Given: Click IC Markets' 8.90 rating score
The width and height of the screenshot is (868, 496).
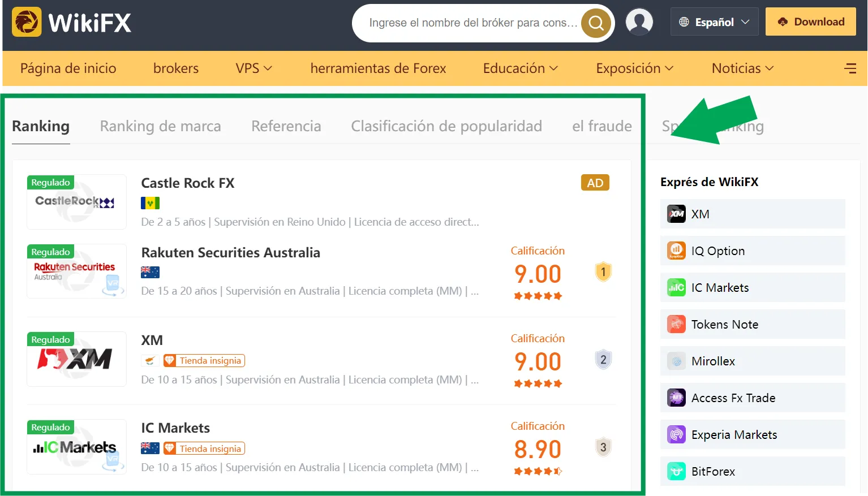Looking at the screenshot, I should click(538, 450).
